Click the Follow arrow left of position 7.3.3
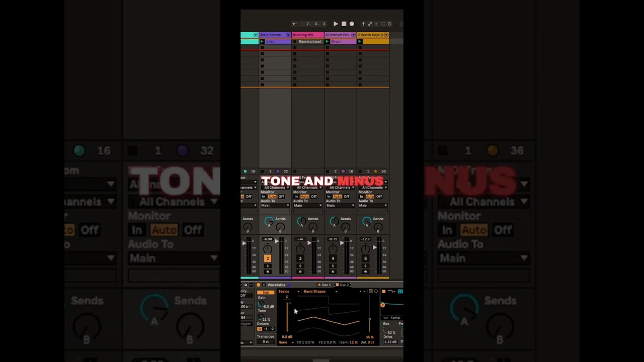This screenshot has height=362, width=644. click(x=294, y=24)
